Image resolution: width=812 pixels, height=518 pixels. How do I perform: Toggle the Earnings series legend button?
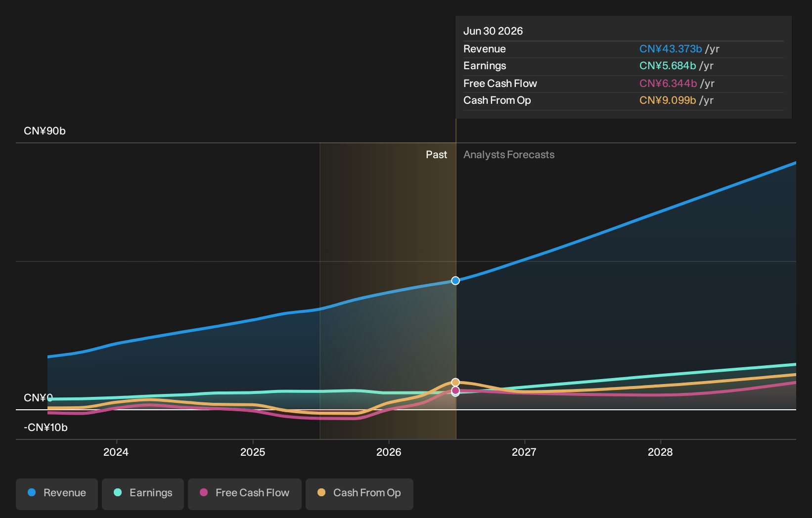pos(143,494)
